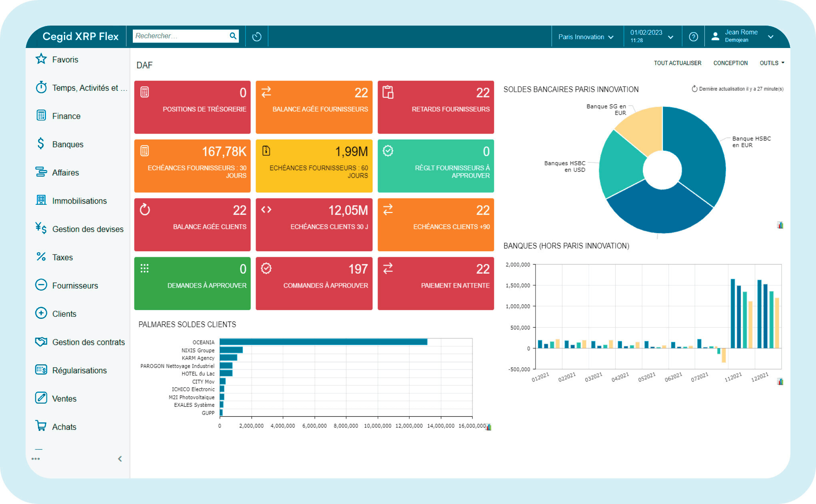Click the Immobilisations building icon
The image size is (816, 504).
coord(41,200)
